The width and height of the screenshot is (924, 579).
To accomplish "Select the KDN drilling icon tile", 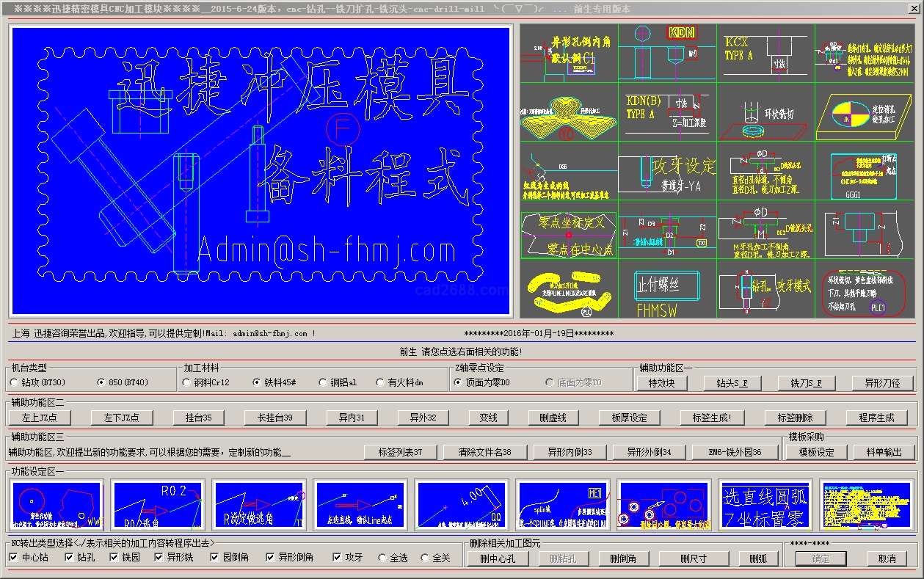I will coord(666,53).
